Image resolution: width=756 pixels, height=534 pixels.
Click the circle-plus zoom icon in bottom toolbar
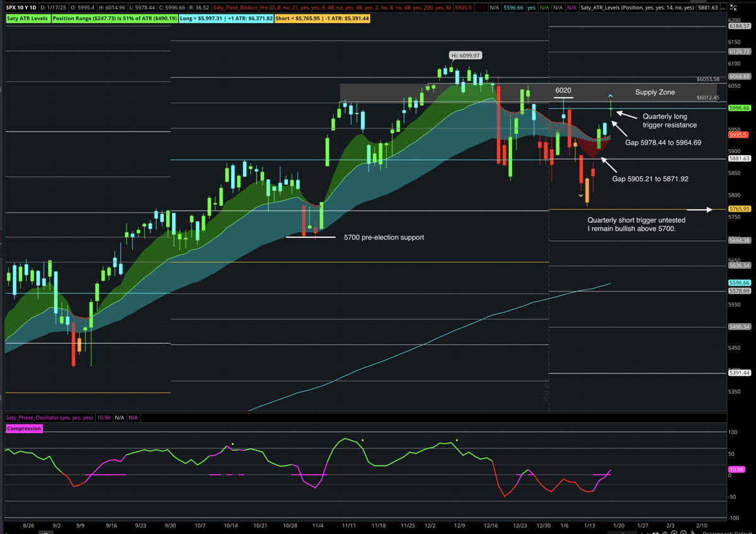(665, 531)
